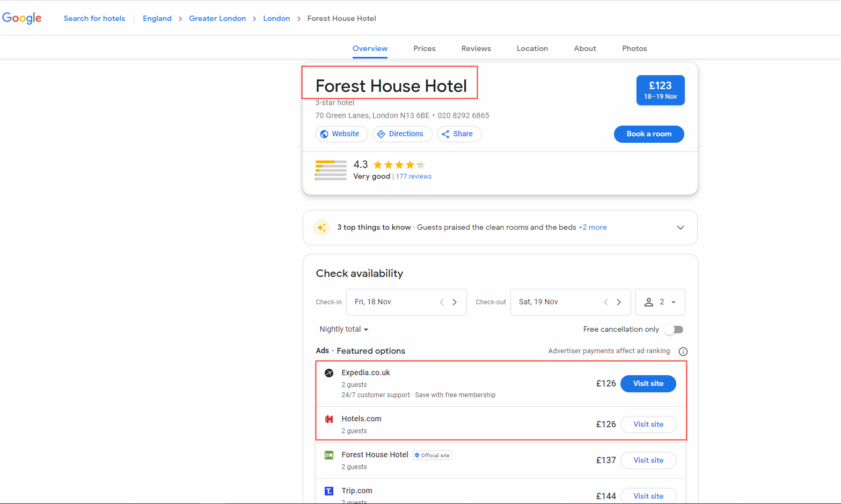Click the Official site verified badge

pyautogui.click(x=432, y=455)
